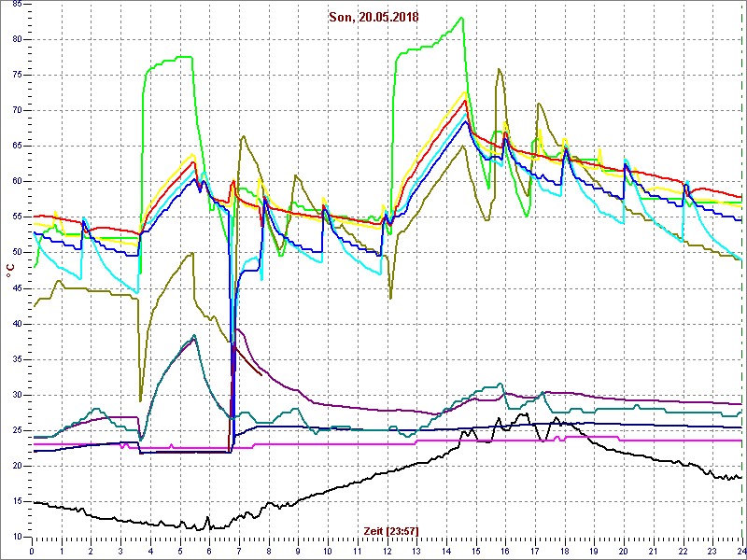
Task: Click hour 16 on the time axis
Action: click(505, 551)
